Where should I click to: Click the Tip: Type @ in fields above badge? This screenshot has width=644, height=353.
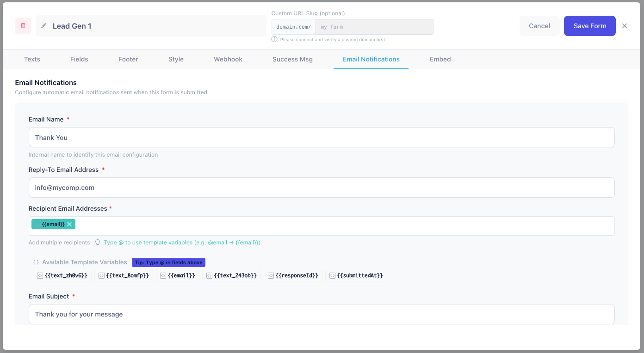[168, 262]
